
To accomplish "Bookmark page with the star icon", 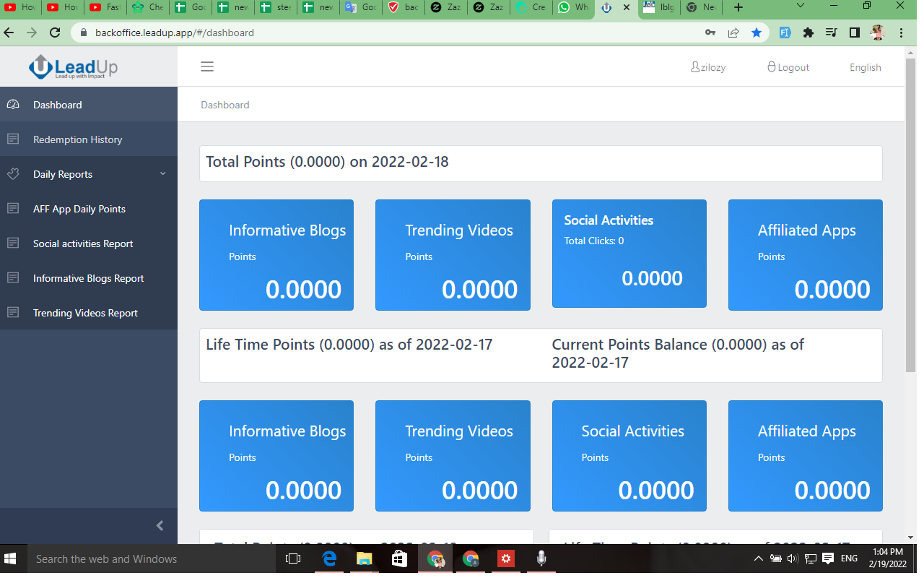I will (756, 33).
